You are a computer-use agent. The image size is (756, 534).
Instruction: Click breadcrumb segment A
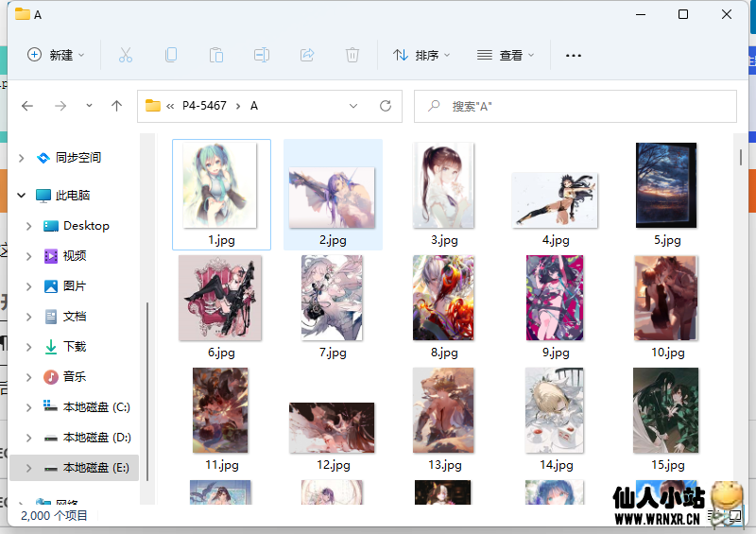[x=254, y=106]
